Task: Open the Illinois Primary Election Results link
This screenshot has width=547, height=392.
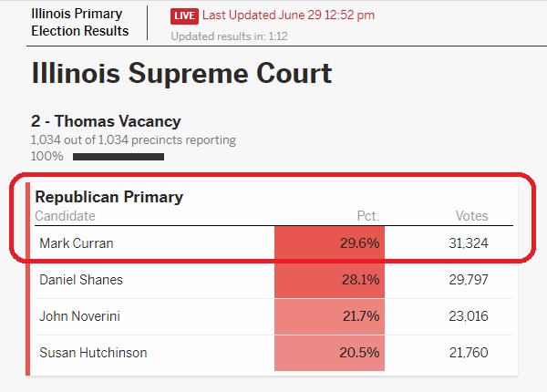Action: pos(80,23)
